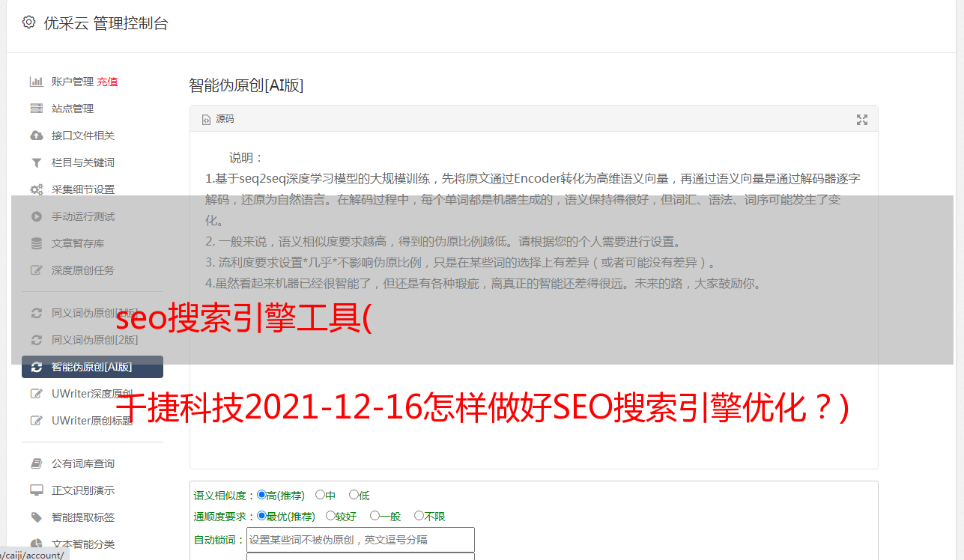Select the 低 semantic similarity radio option
The height and width of the screenshot is (560, 964).
(x=354, y=495)
